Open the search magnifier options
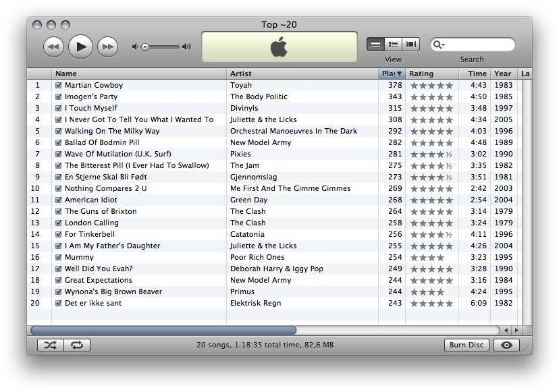559x392 pixels. (x=439, y=45)
